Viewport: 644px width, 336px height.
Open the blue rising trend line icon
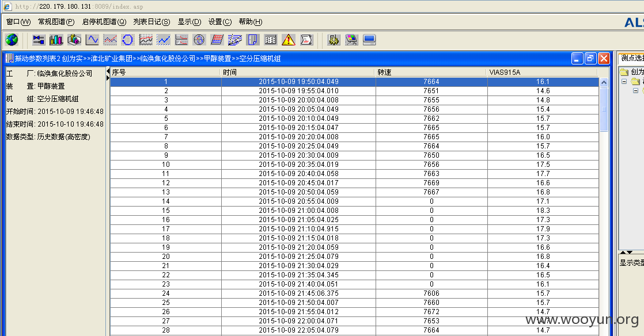(164, 40)
